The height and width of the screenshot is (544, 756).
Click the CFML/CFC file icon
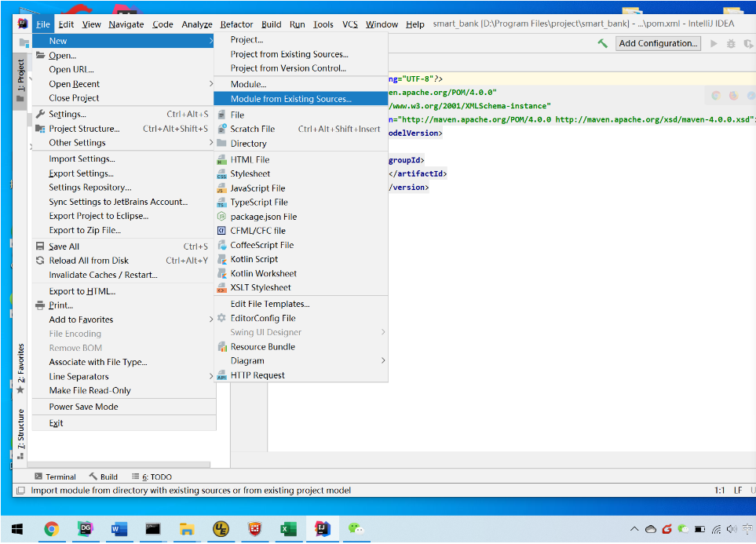click(x=222, y=231)
